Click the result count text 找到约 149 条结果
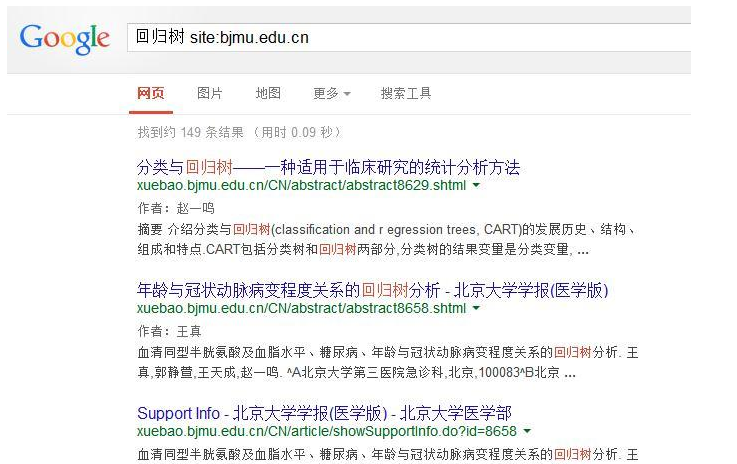 click(190, 132)
